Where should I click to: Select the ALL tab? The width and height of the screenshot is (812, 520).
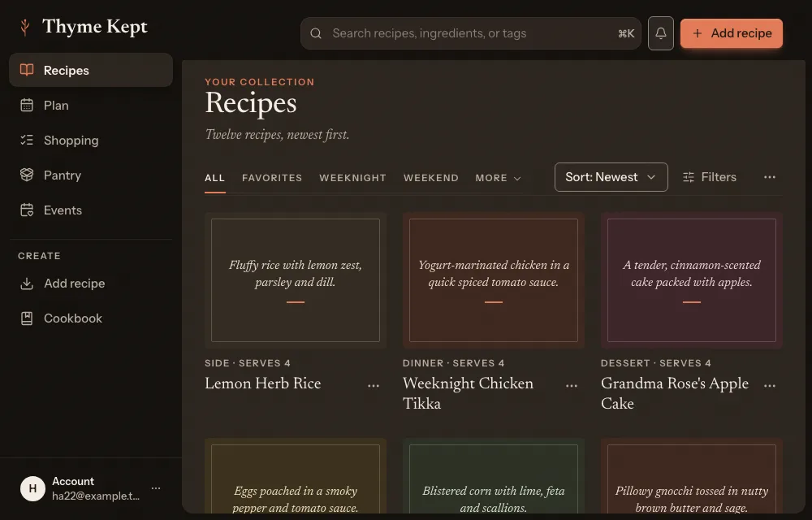coord(215,178)
